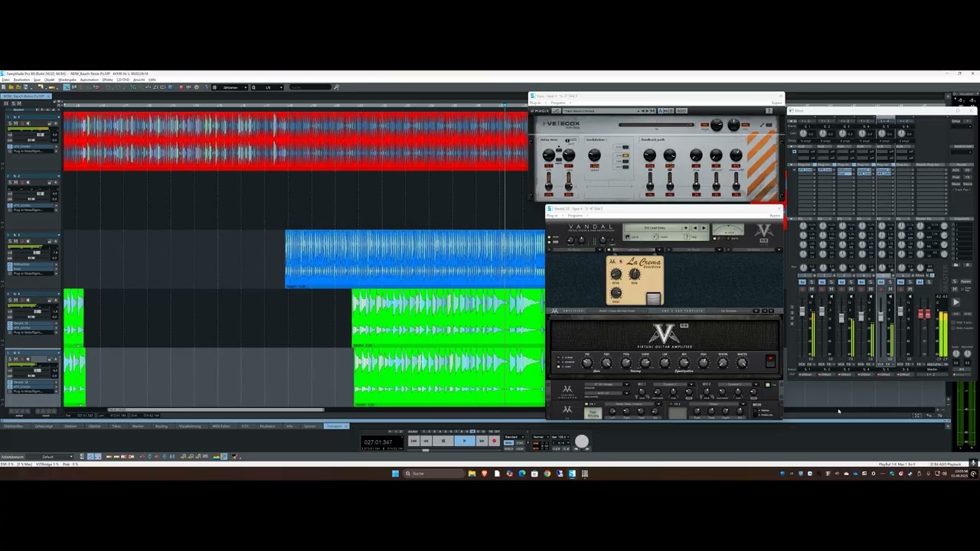This screenshot has height=551, width=980.
Task: Switch to the Routing tab
Action: [162, 426]
